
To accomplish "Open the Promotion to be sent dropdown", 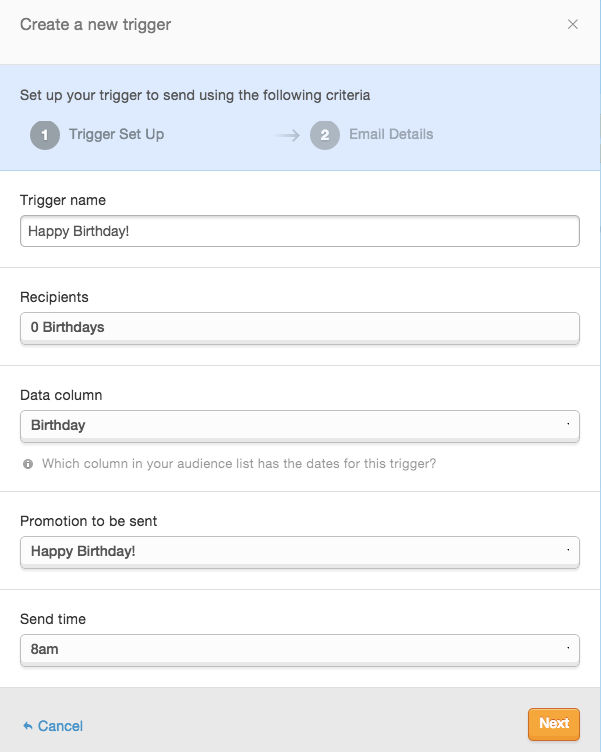I will [x=300, y=552].
